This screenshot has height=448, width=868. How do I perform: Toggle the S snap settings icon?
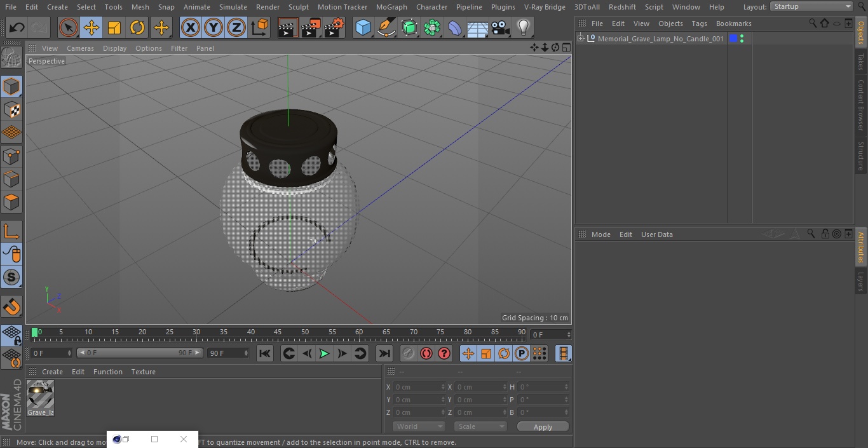click(11, 277)
